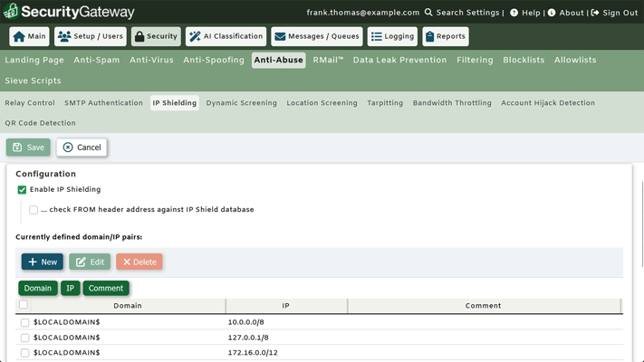Click the green IP filter button

pyautogui.click(x=71, y=288)
